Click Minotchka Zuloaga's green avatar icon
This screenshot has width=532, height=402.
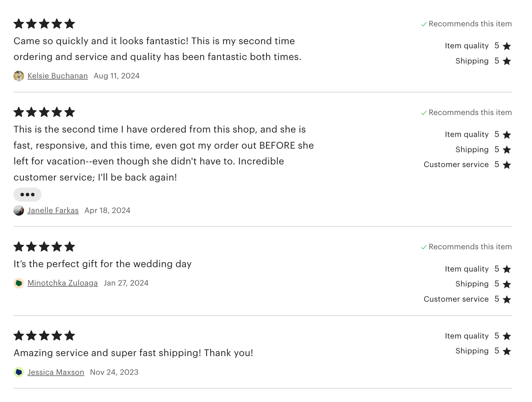pos(19,283)
